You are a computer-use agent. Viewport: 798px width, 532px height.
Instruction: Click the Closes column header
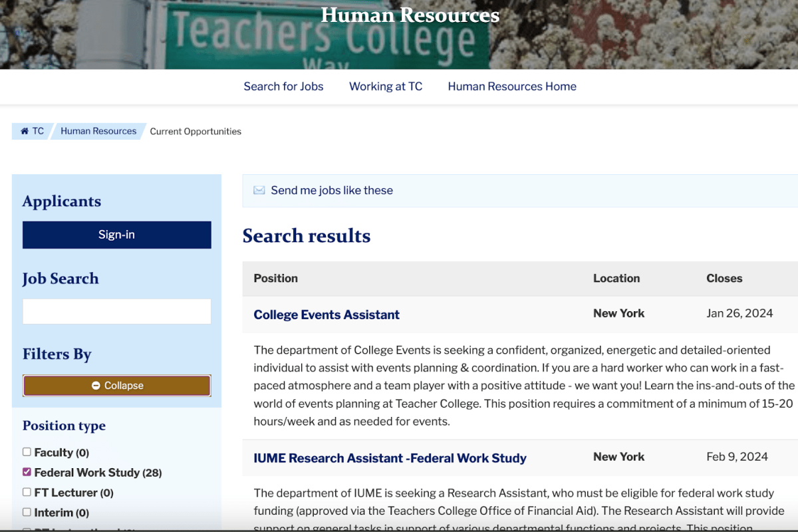pos(724,279)
